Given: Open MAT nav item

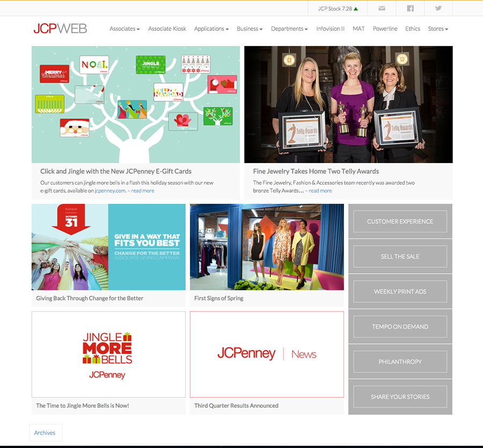Looking at the screenshot, I should point(358,28).
